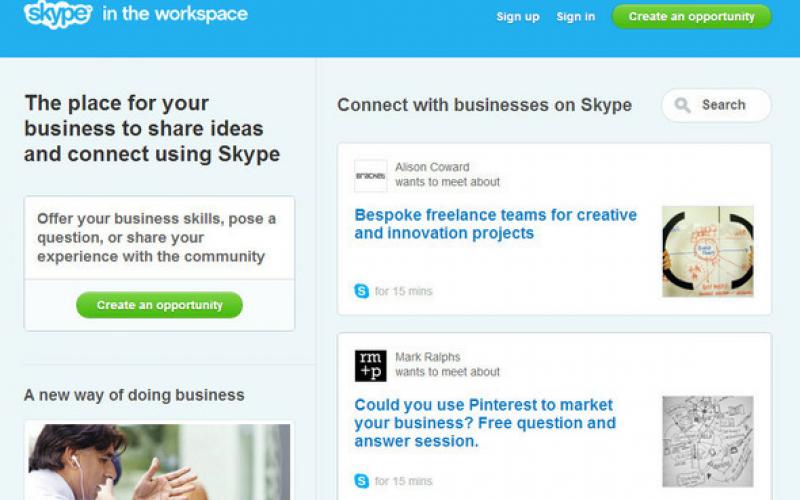Click the Skype logo in the header
This screenshot has height=500, width=800.
[x=58, y=16]
